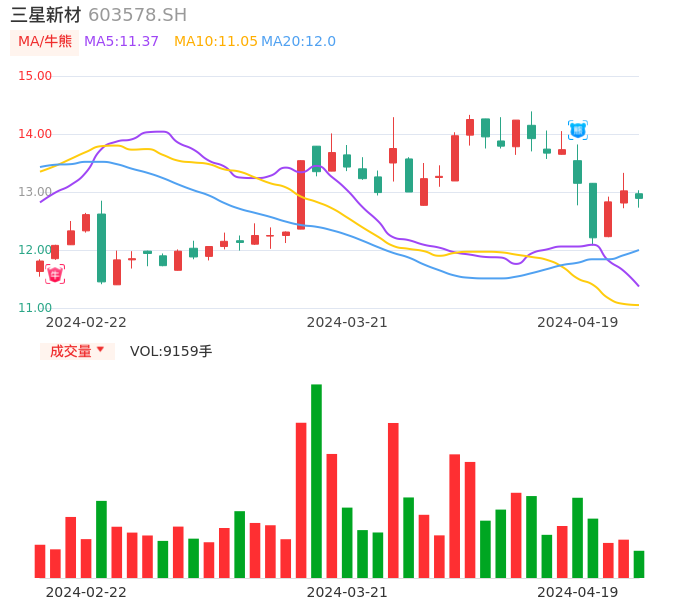Click 2024-03-21 date under the price chart
Image resolution: width=686 pixels, height=606 pixels.
tap(347, 323)
